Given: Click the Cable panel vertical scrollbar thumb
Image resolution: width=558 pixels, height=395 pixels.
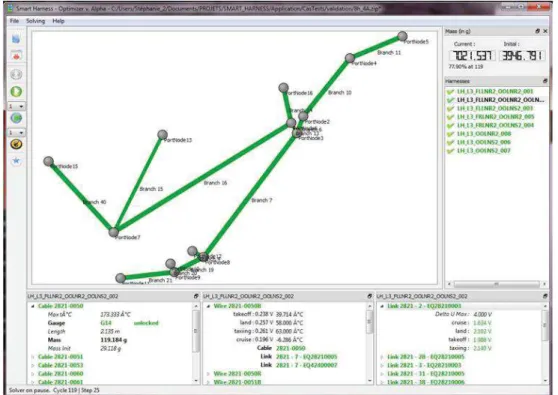Looking at the screenshot, I should tap(196, 331).
